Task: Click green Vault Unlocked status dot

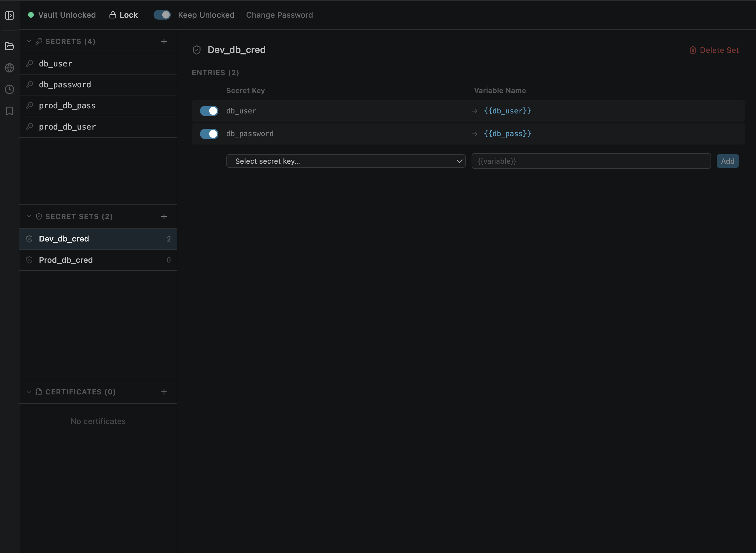Action: [31, 15]
